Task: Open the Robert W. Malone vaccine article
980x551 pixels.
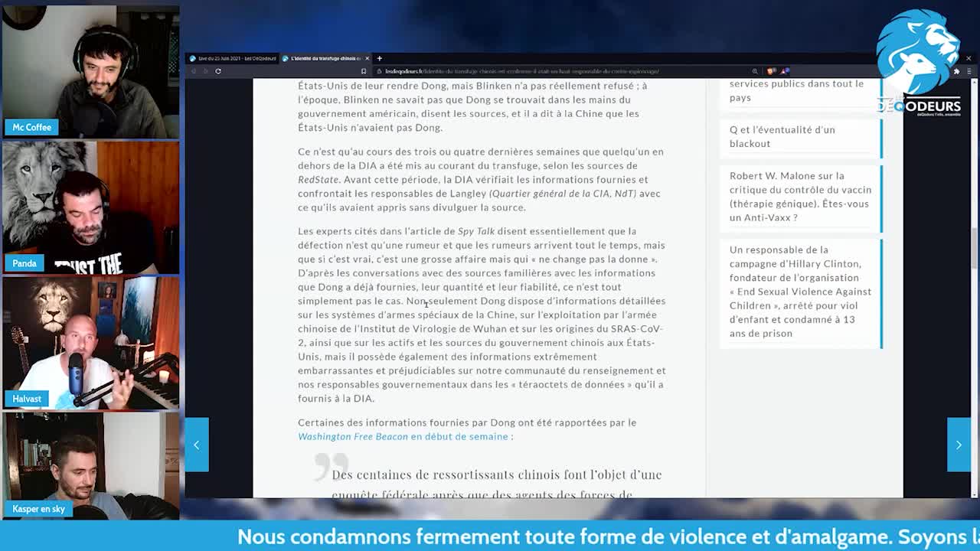Action: pyautogui.click(x=800, y=197)
